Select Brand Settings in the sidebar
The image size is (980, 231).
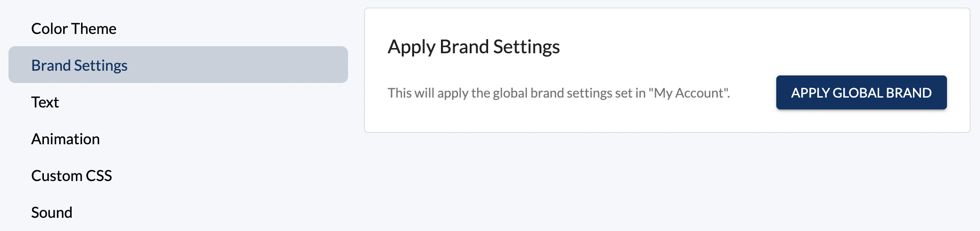tap(79, 66)
